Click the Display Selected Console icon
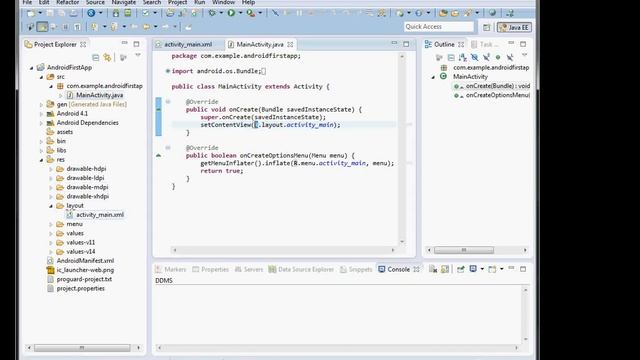 (473, 269)
